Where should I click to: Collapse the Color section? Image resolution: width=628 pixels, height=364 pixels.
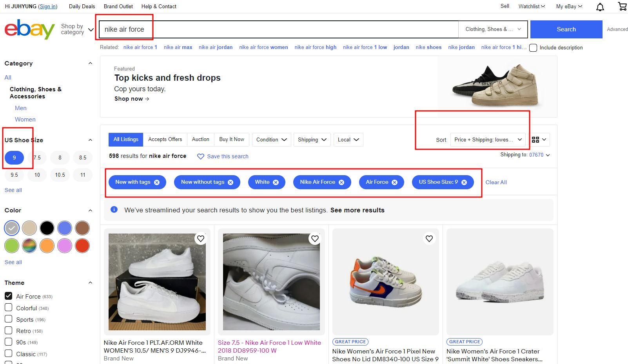point(90,210)
